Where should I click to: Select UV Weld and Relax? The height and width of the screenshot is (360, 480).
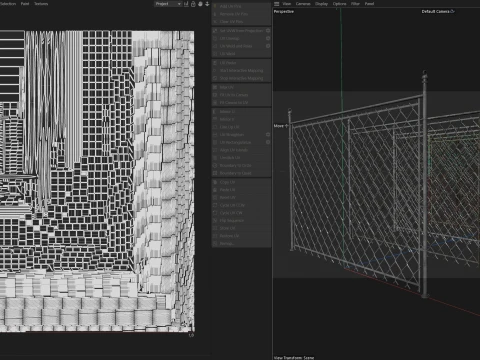click(238, 46)
